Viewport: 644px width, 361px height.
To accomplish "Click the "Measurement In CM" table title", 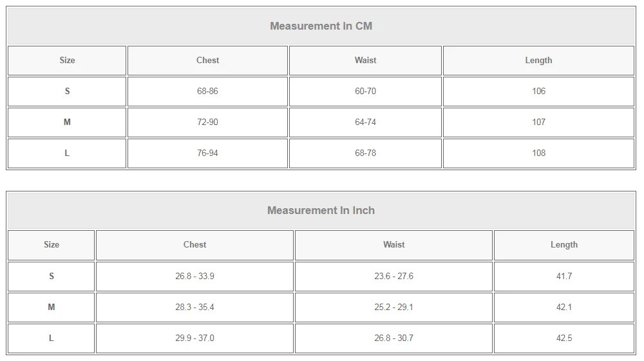I will (x=321, y=26).
